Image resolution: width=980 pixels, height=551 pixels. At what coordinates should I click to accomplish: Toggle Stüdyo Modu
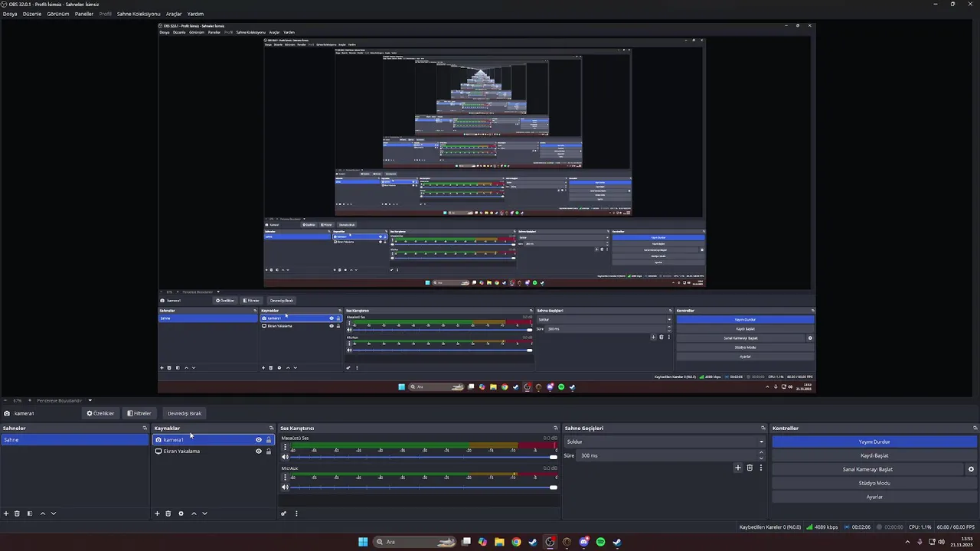[874, 483]
